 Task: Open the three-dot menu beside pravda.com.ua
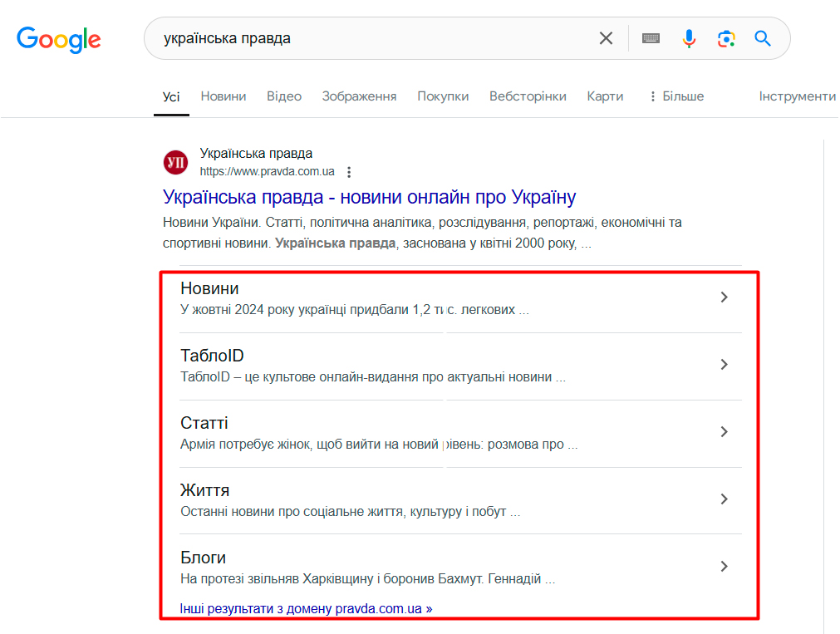(349, 172)
